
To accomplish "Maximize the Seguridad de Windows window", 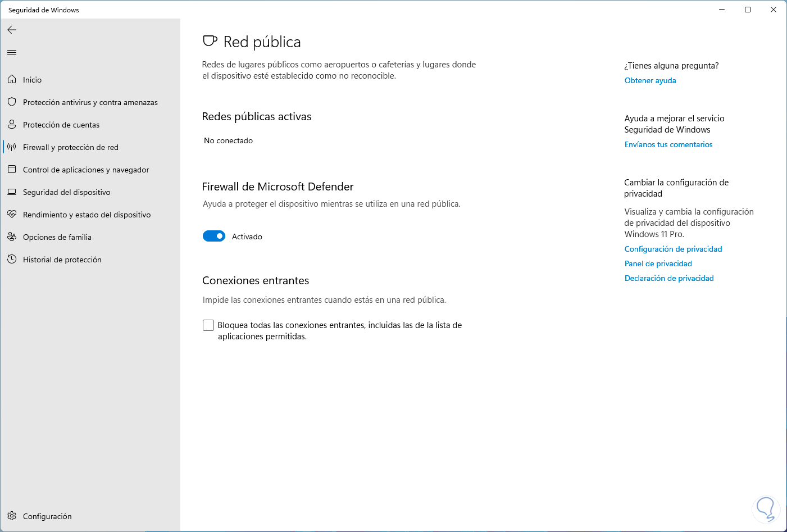I will (x=748, y=10).
